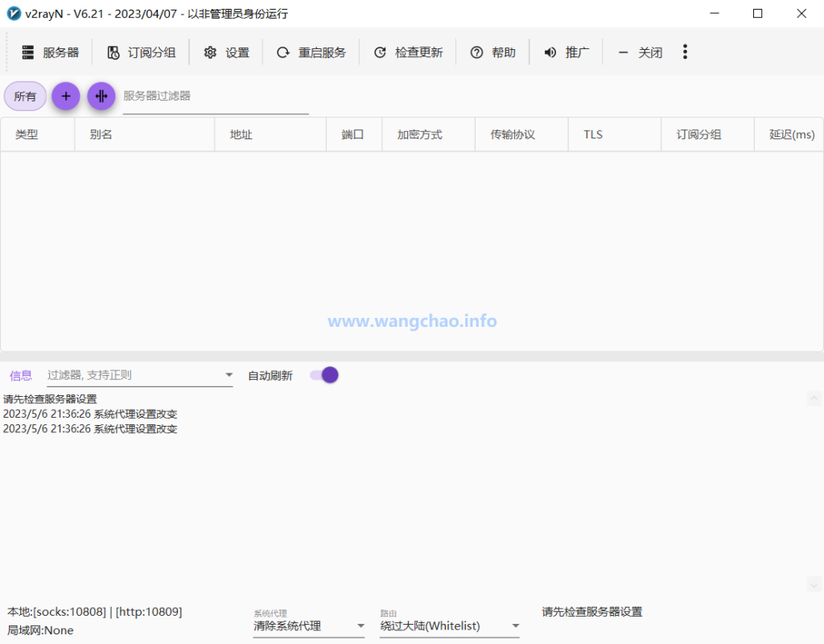824x644 pixels.
Task: Sort by the 别名 column header
Action: (x=145, y=134)
